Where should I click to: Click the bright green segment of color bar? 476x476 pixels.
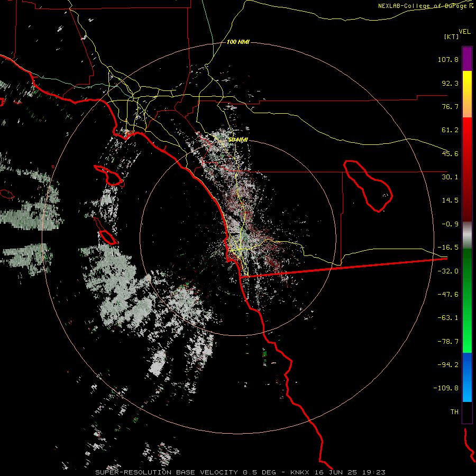pos(467,300)
